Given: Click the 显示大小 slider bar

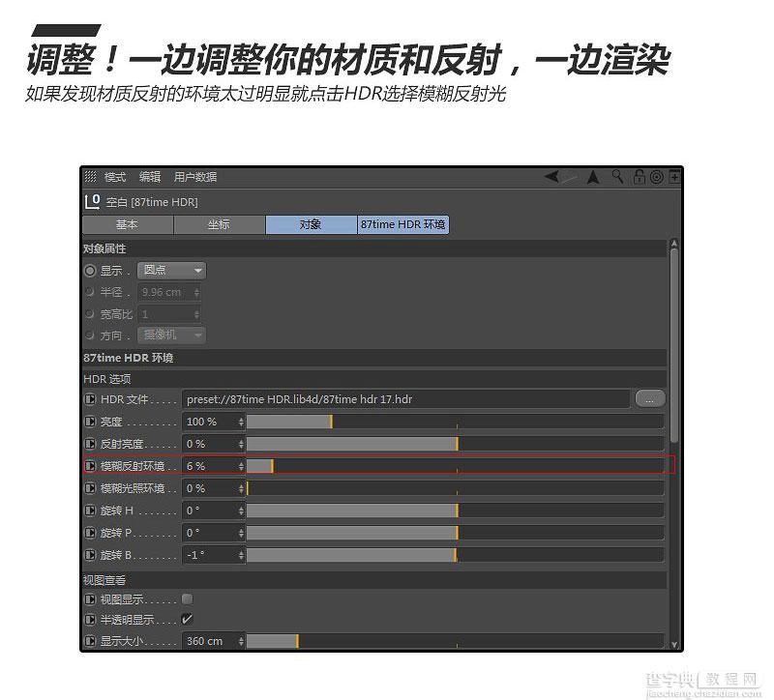Looking at the screenshot, I should pos(455,641).
